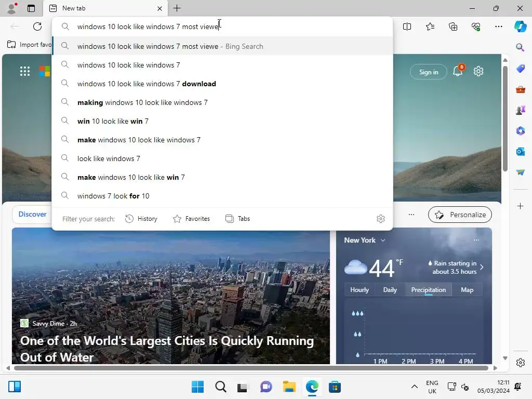This screenshot has height=399, width=532.
Task: Open feed more options ellipsis near Personalize
Action: [x=411, y=215]
